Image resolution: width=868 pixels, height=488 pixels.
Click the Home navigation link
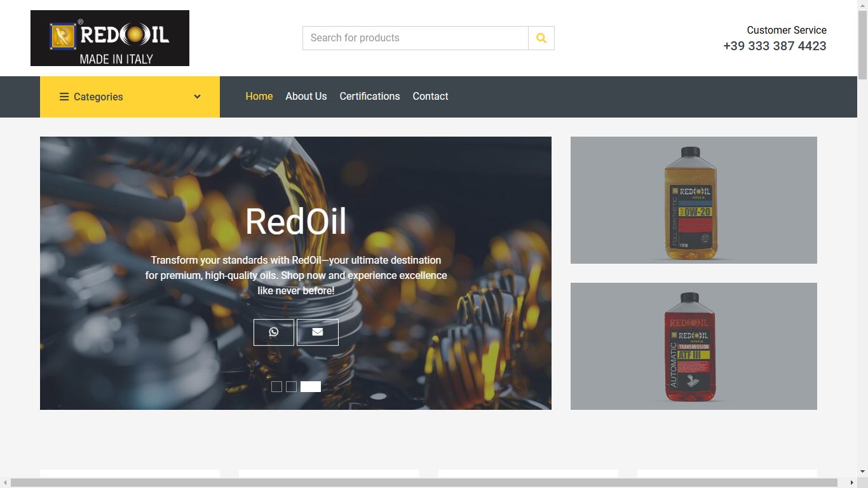tap(259, 97)
